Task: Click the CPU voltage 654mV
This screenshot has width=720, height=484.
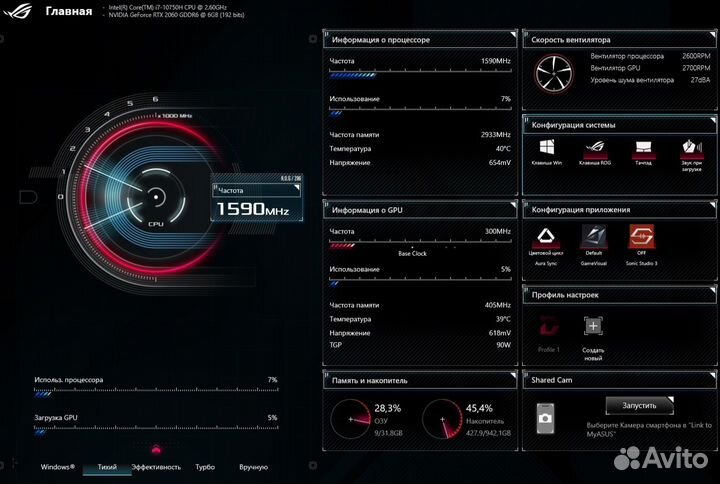Action: 500,163
